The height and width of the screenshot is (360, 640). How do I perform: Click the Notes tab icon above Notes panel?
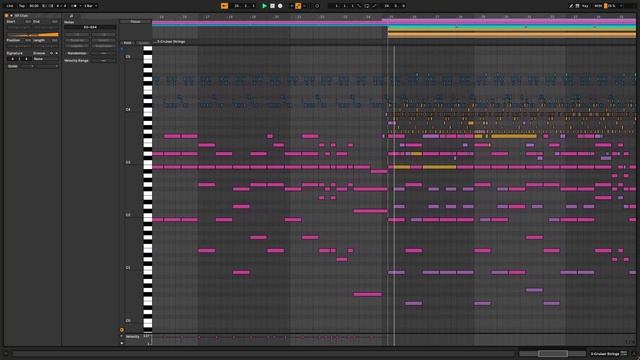[71, 16]
